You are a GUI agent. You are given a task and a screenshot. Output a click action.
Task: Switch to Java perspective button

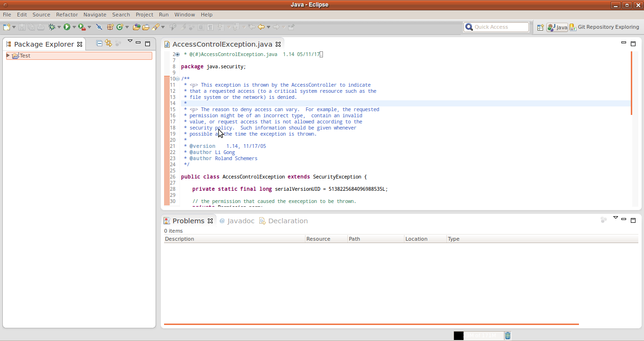pyautogui.click(x=557, y=27)
